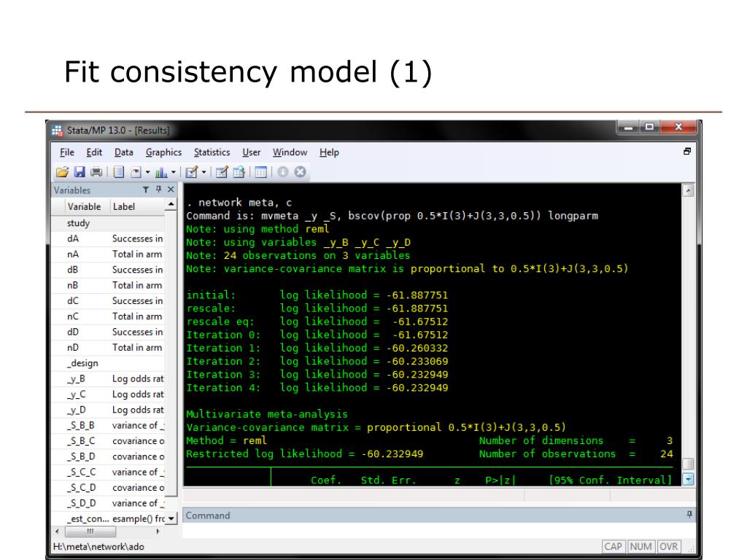Click the Open file folder icon

coord(63,172)
